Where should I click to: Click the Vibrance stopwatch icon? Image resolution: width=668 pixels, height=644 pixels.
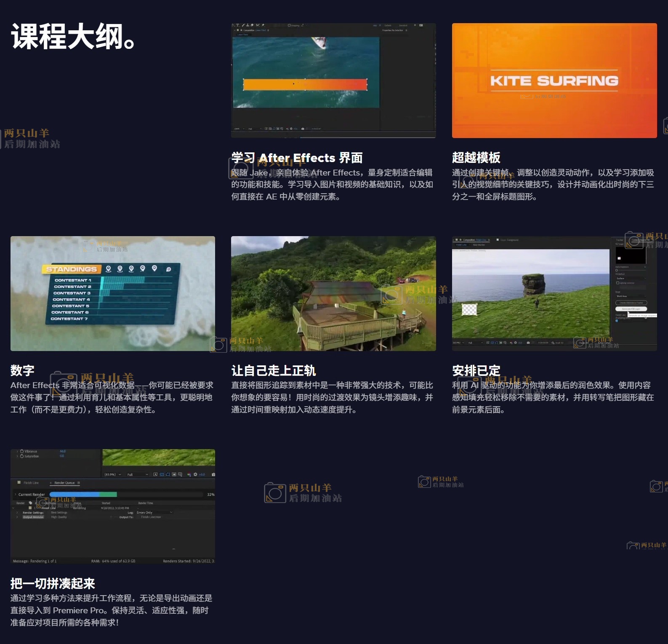22,451
